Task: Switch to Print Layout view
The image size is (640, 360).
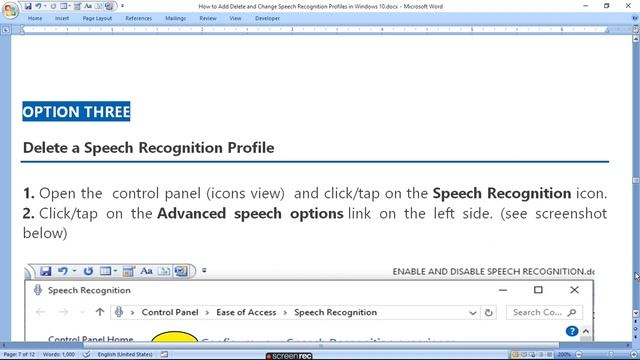Action: (x=515, y=355)
